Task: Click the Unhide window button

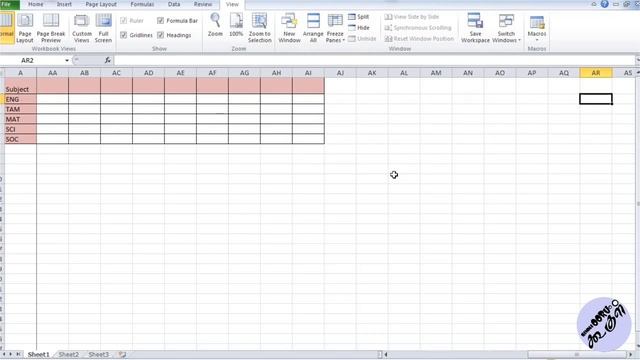Action: click(x=362, y=39)
